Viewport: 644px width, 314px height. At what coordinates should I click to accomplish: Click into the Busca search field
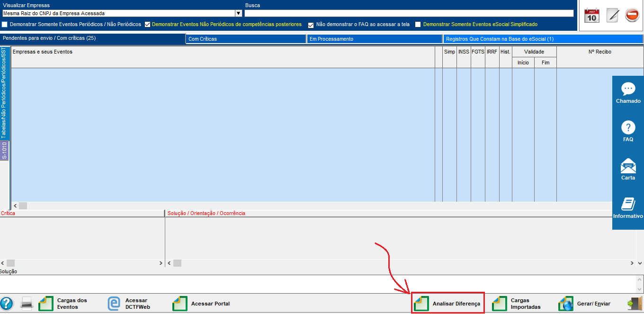point(409,13)
